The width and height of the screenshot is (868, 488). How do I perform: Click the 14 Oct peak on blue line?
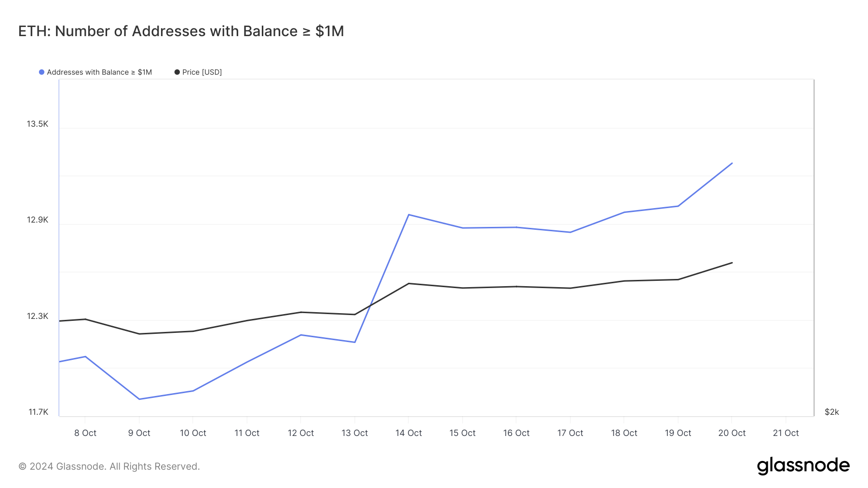409,214
